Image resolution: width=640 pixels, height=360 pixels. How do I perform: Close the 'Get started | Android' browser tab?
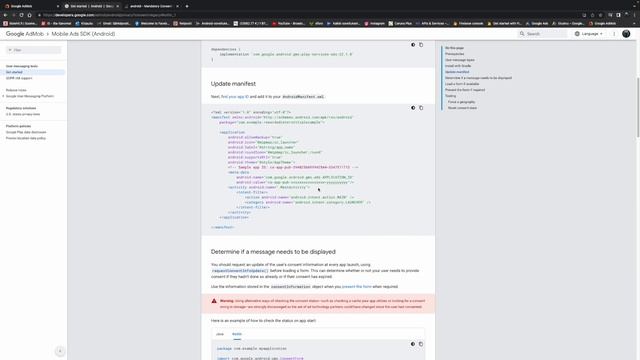pyautogui.click(x=118, y=6)
